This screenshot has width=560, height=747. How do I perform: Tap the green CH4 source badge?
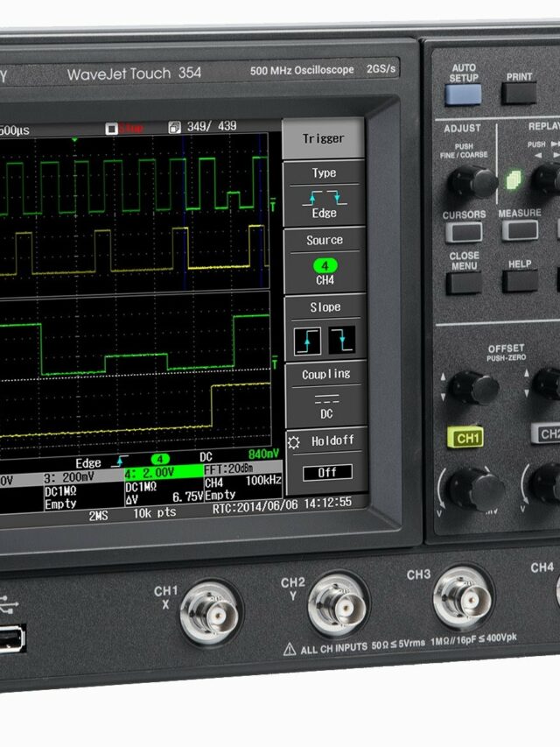(325, 266)
